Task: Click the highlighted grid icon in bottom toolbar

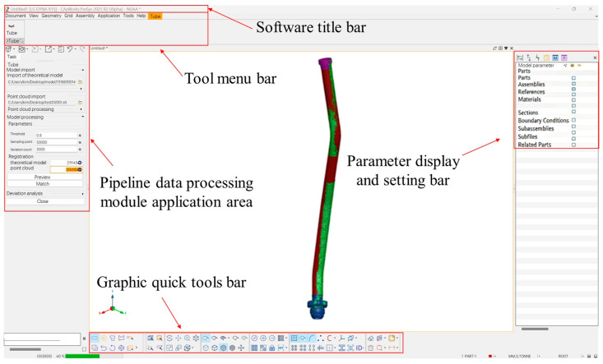Action: click(294, 339)
